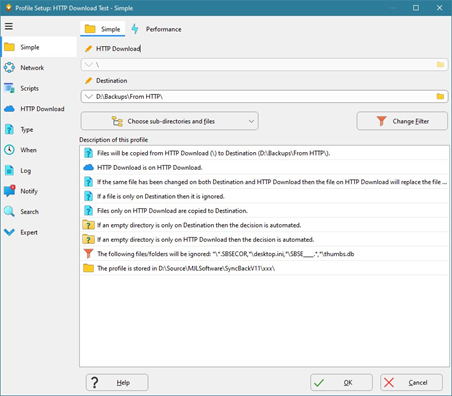This screenshot has height=396, width=452.
Task: Select 'If the same file has been changed' row
Action: 264,182
